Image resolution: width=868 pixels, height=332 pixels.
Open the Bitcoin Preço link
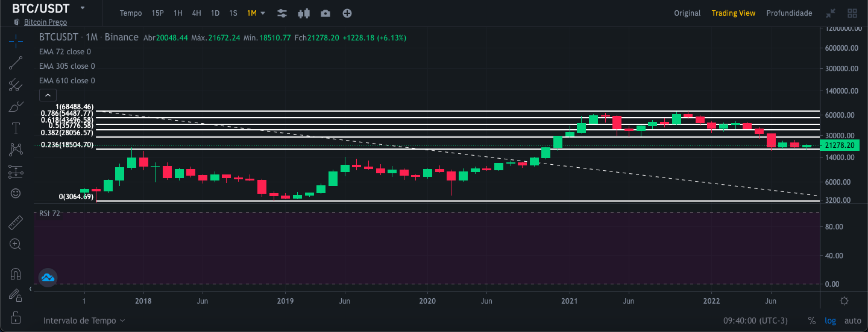(x=45, y=22)
